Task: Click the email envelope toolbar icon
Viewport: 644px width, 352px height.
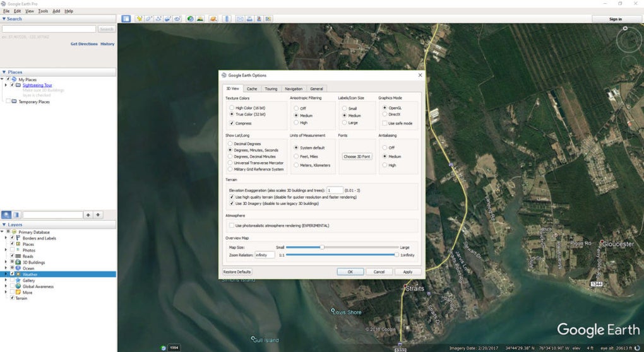Action: (x=241, y=19)
